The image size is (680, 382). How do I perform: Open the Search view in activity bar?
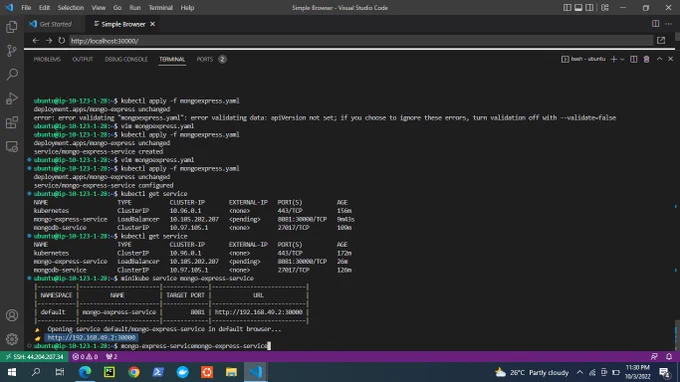[12, 75]
